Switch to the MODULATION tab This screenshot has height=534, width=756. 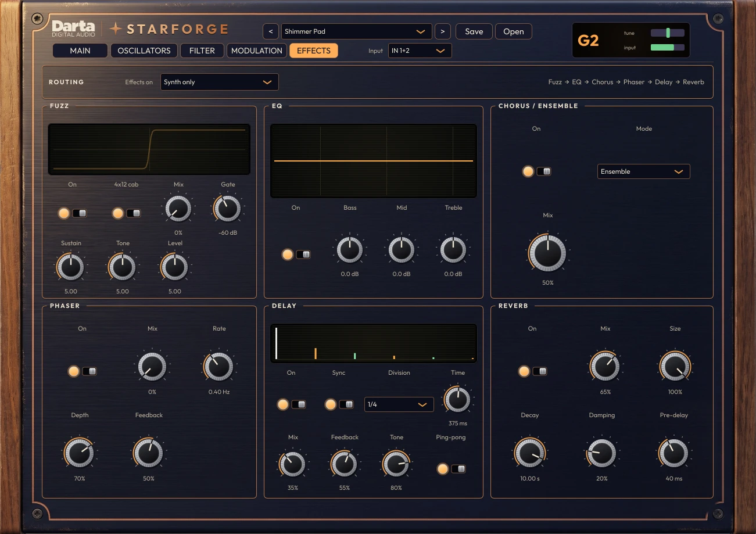(257, 51)
